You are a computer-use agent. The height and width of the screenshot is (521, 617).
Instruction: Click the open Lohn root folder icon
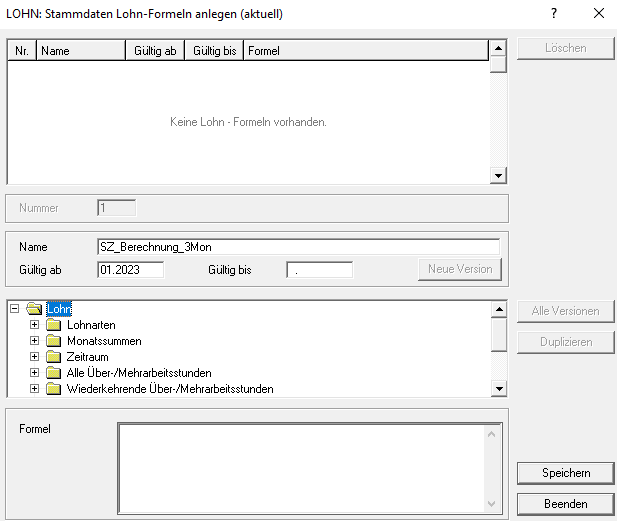(34, 309)
